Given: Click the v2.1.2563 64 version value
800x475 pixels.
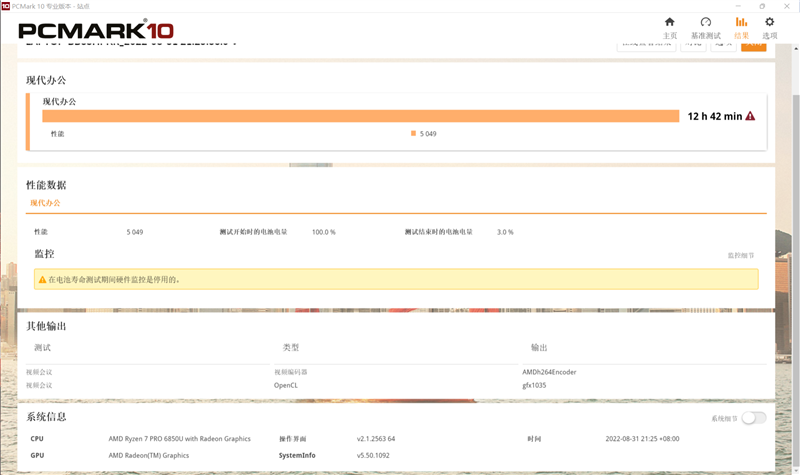Looking at the screenshot, I should point(376,439).
